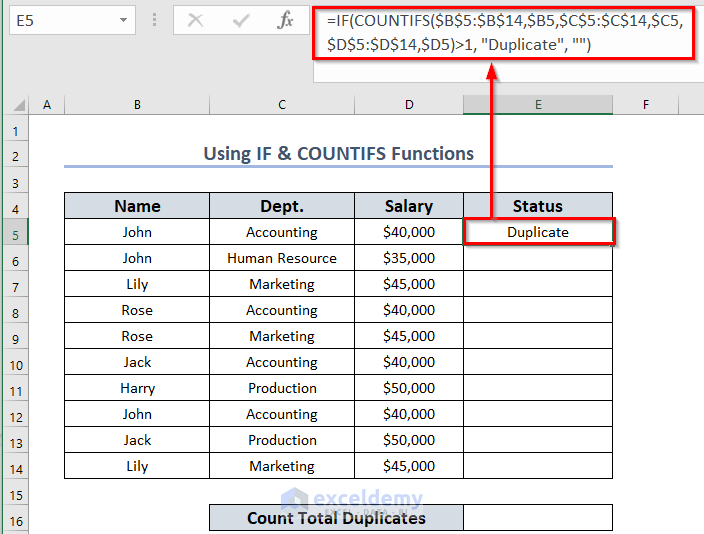Click the Enter checkmark formula bar icon
Image resolution: width=704 pixels, height=534 pixels.
coord(240,20)
